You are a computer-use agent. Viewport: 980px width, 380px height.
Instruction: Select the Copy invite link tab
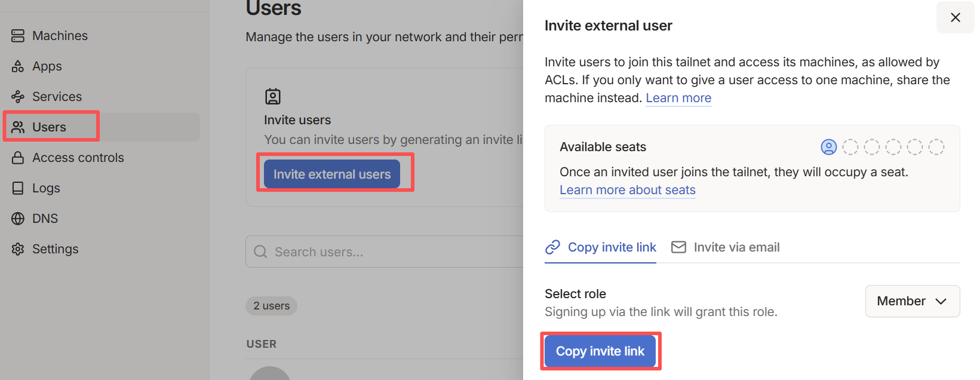pos(600,247)
